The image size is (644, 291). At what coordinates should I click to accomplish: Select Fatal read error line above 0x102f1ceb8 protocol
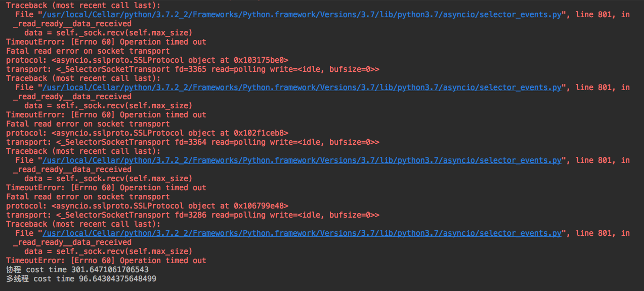(x=88, y=124)
